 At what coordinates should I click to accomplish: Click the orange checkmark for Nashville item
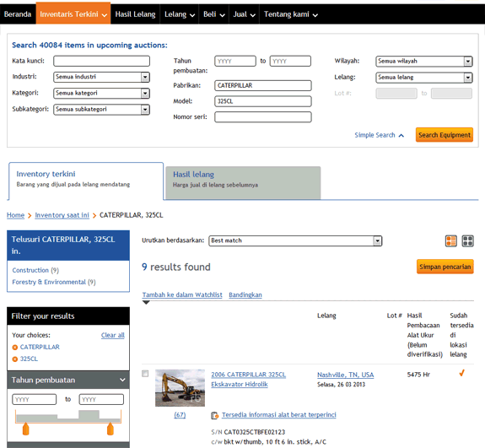(x=461, y=373)
